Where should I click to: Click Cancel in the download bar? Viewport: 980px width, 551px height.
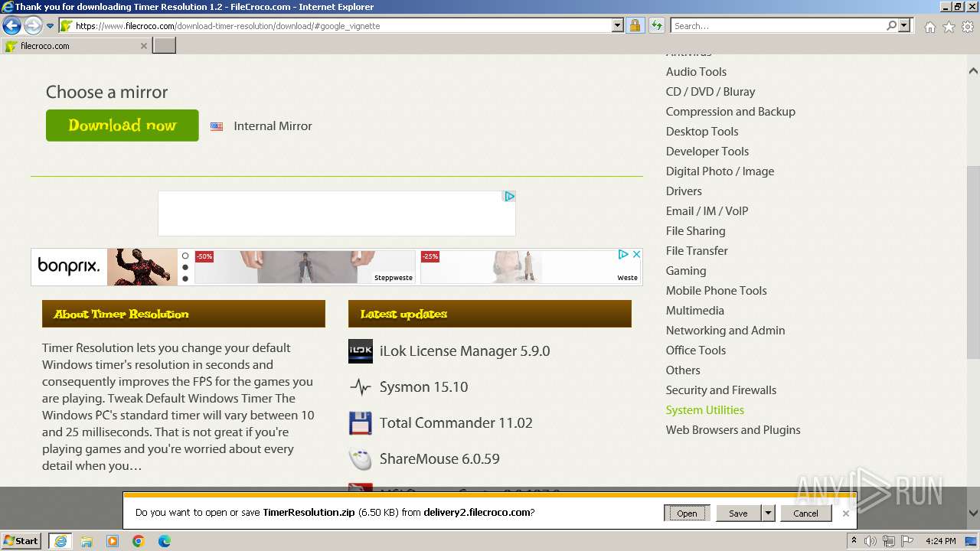(x=805, y=514)
